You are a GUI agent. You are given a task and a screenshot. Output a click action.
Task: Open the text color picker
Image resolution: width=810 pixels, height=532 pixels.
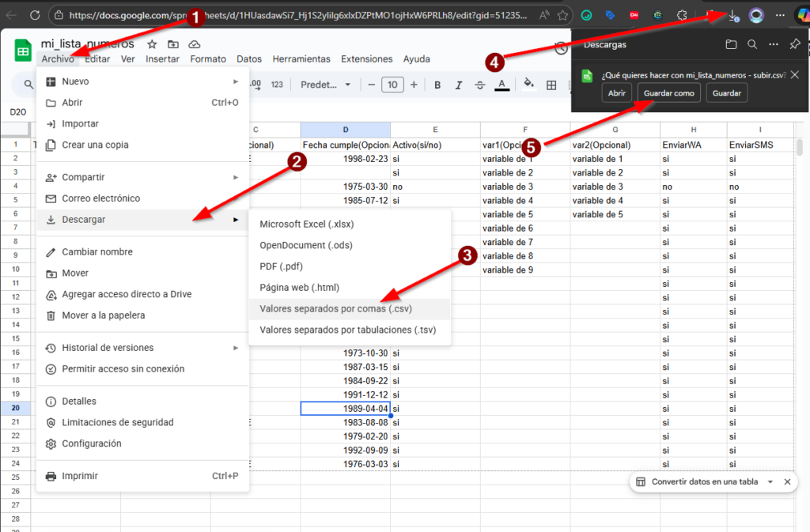pos(502,85)
